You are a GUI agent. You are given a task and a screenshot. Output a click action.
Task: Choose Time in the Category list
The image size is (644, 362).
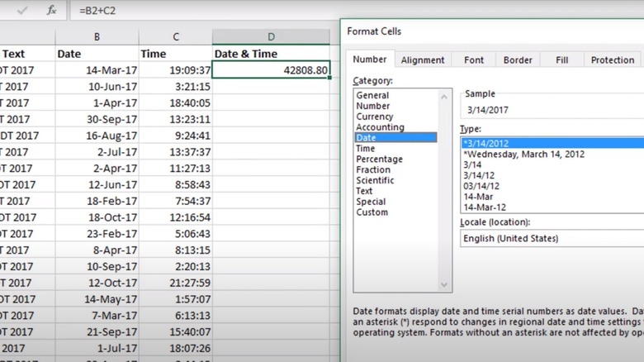point(367,149)
